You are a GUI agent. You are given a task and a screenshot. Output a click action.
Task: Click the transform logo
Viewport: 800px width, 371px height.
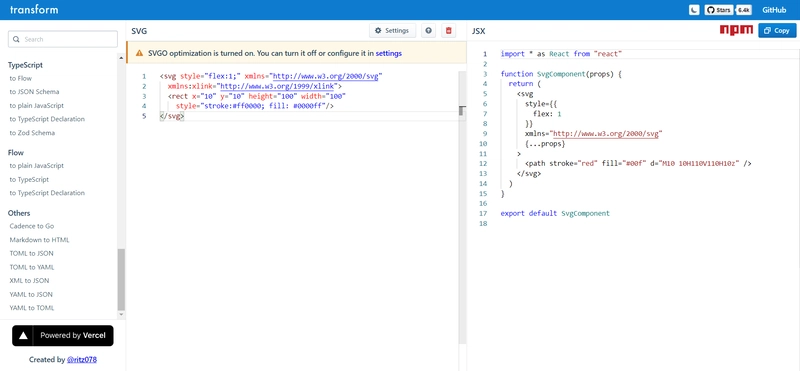point(34,10)
